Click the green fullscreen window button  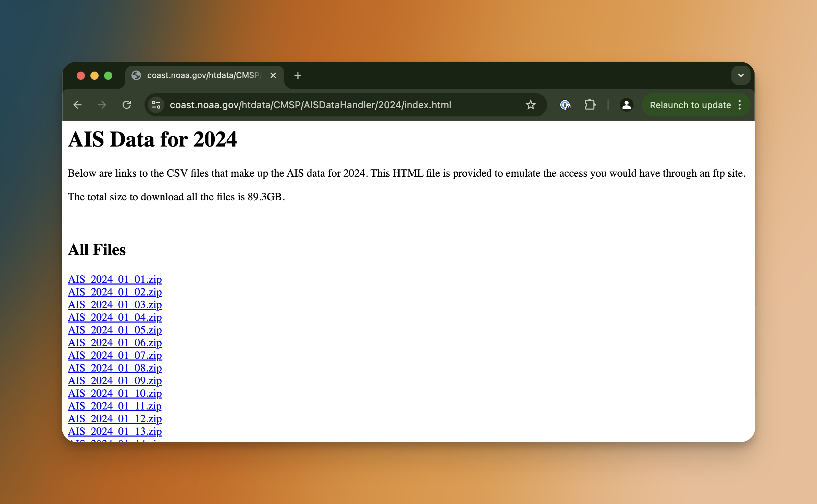(x=108, y=75)
